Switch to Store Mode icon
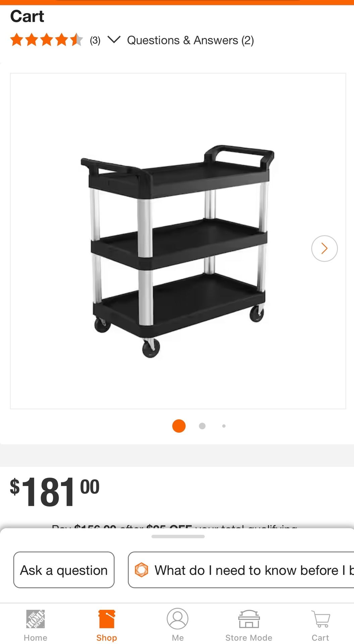Viewport: 354px width, 644px height. tap(249, 619)
